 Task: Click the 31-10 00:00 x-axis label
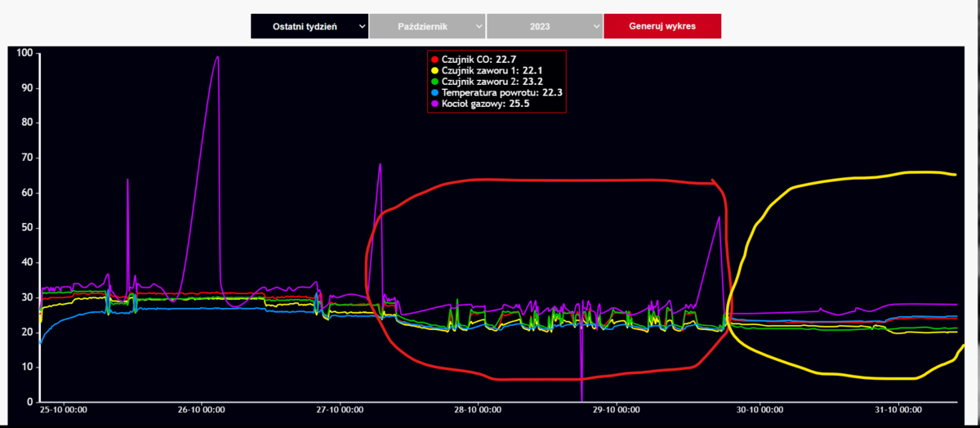pos(893,410)
